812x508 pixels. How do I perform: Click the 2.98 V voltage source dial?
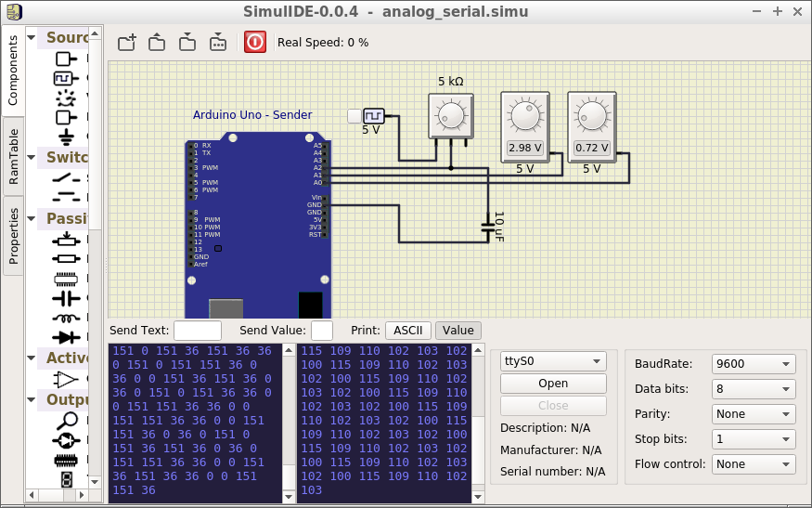click(x=525, y=115)
